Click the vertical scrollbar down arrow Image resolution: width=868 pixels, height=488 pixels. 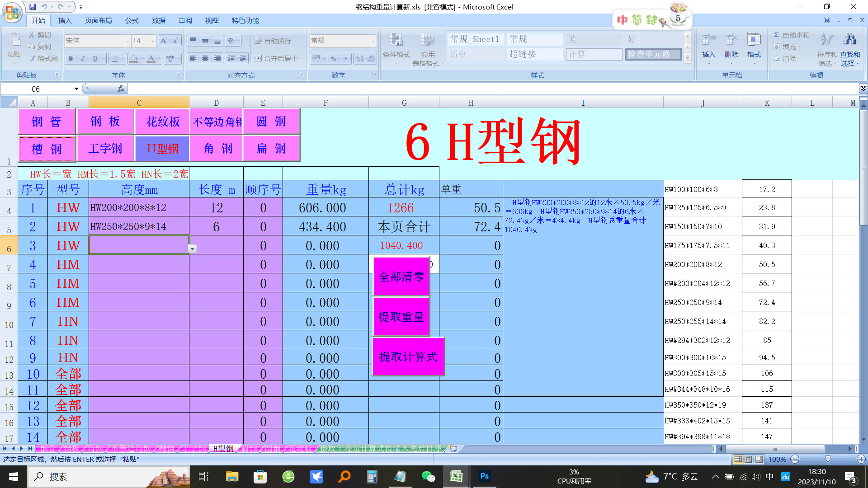point(863,439)
